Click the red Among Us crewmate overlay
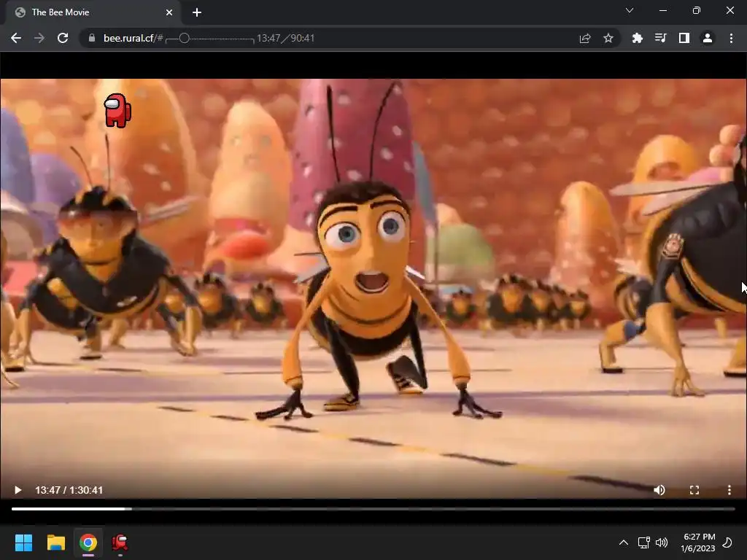 pyautogui.click(x=117, y=111)
